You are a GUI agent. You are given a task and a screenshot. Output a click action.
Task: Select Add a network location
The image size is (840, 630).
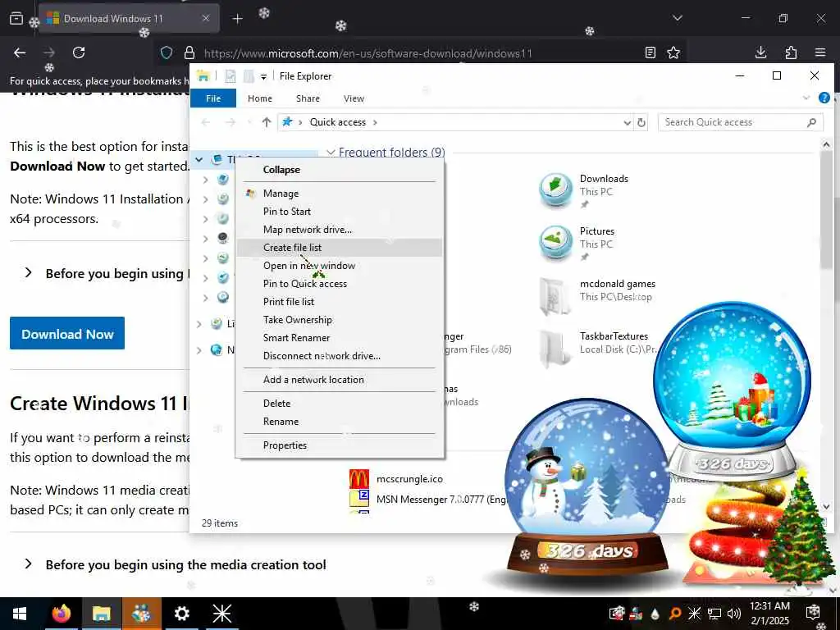coord(340,379)
